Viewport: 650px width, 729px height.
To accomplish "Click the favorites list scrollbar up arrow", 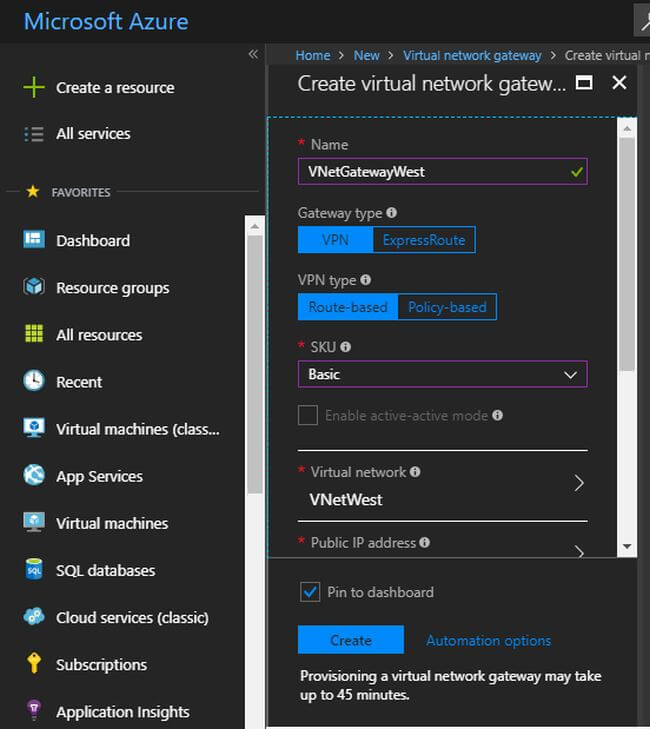I will 255,226.
